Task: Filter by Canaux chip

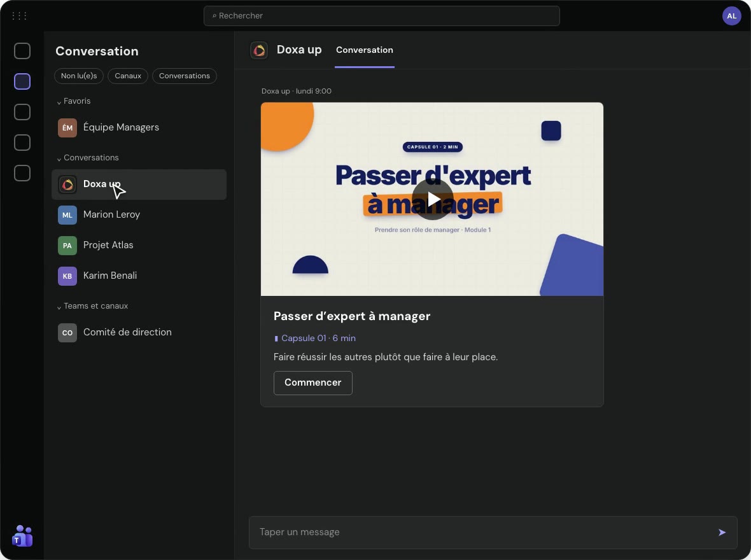Action: pos(128,76)
